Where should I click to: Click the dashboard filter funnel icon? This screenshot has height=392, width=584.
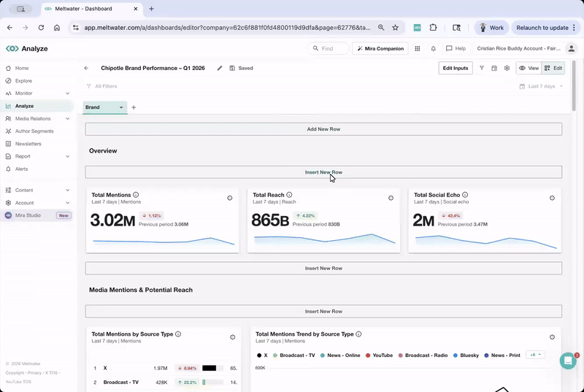tap(482, 68)
